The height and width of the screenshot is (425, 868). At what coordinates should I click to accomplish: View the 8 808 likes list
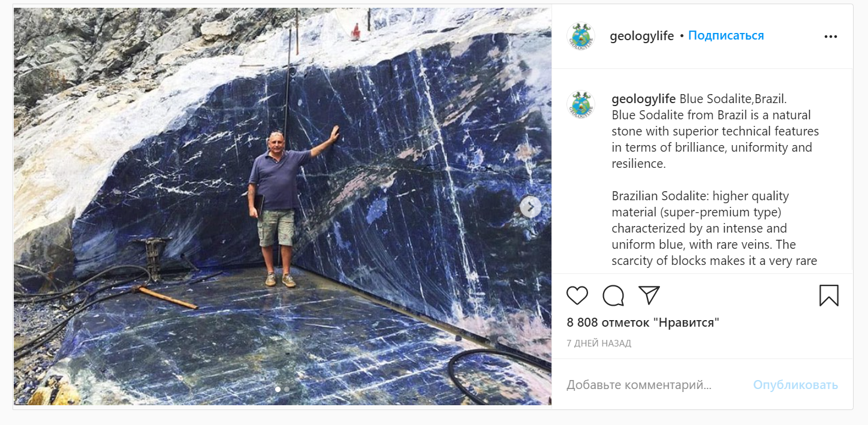(x=643, y=322)
